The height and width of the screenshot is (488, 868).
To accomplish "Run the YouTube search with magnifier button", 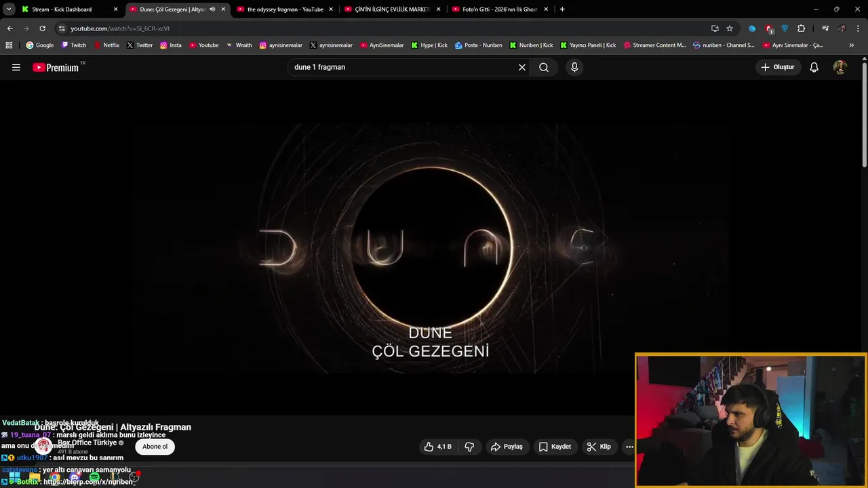I will [544, 67].
